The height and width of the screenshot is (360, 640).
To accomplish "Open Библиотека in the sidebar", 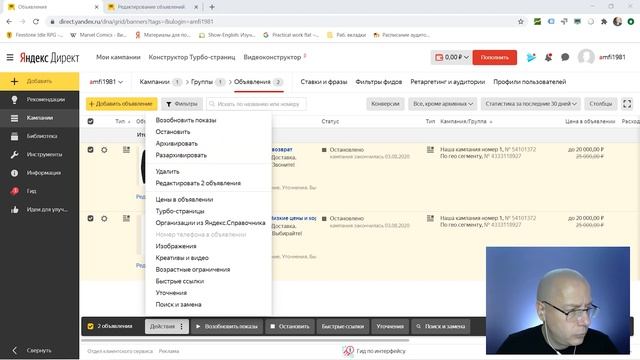I will (40, 136).
